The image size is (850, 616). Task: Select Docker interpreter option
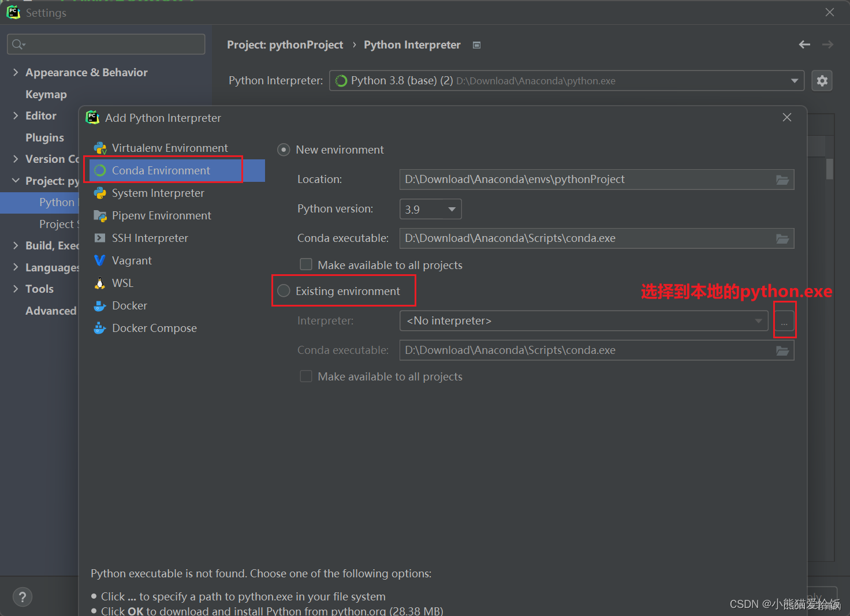pos(129,305)
